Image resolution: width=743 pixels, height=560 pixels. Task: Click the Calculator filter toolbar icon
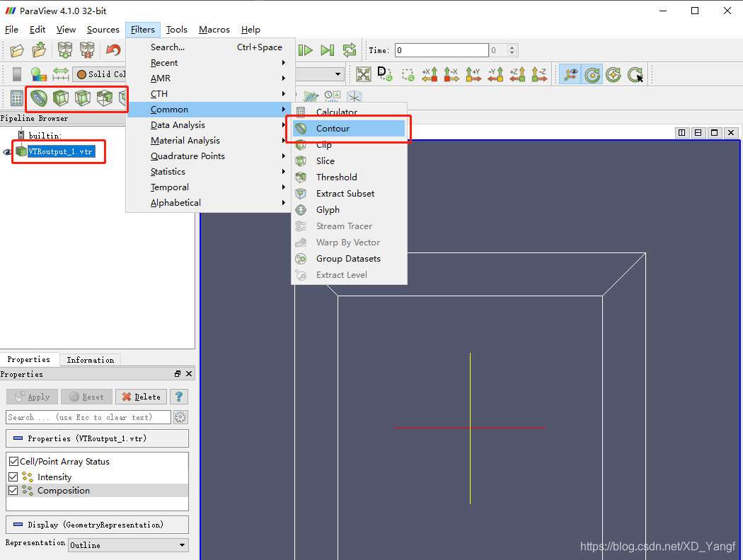click(x=17, y=98)
